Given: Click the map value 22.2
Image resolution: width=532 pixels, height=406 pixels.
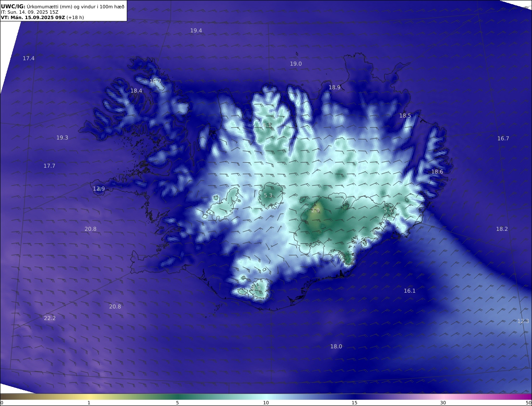Looking at the screenshot, I should coord(50,318).
